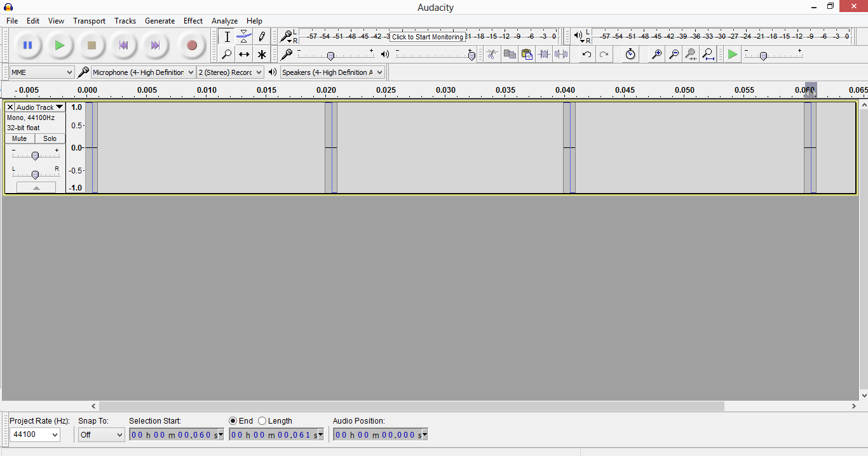Switch to the Time Shift tool
868x456 pixels.
[244, 54]
